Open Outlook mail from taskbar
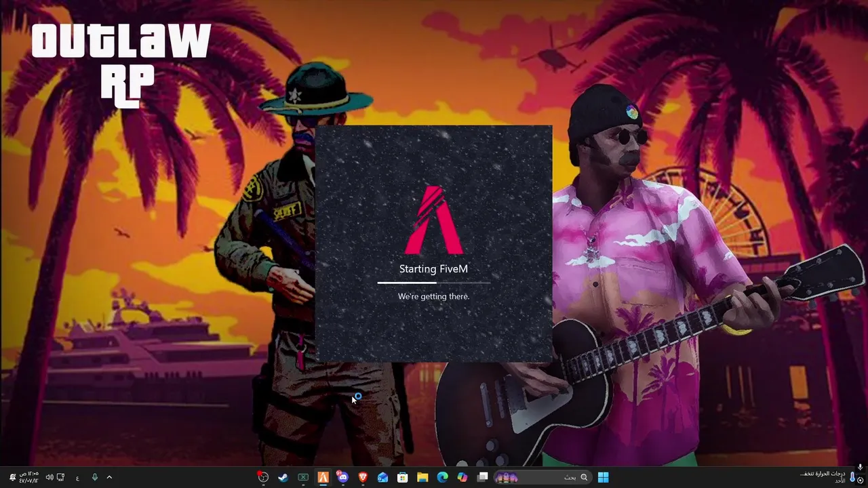 [382, 477]
